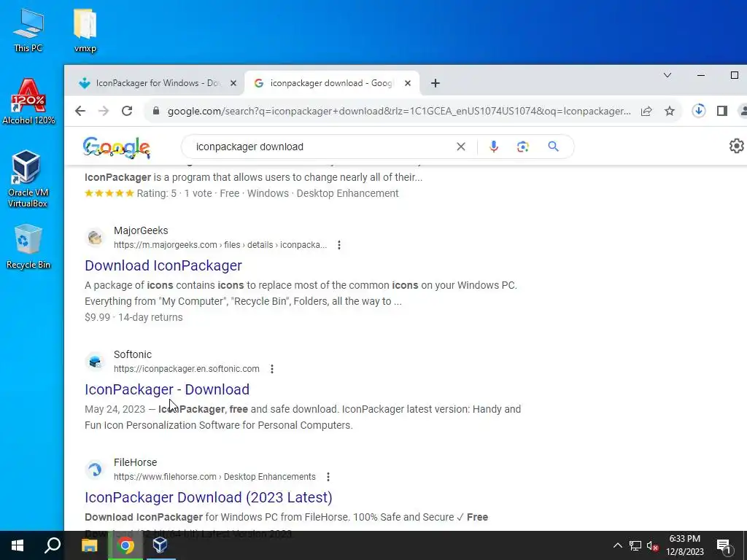Screen dimensions: 747x560
Task: Open taskbar clock and date
Action: click(x=684, y=545)
